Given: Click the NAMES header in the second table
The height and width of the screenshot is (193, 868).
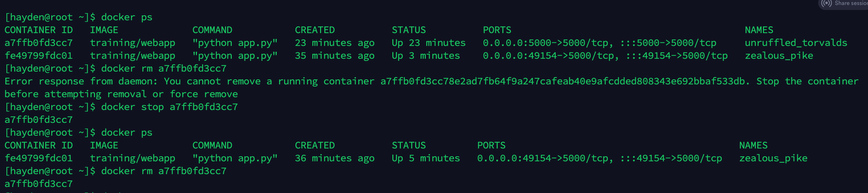Looking at the screenshot, I should (753, 146).
